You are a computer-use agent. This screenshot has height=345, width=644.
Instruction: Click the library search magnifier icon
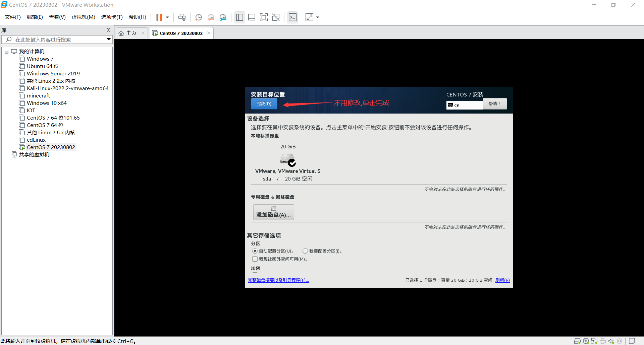click(x=9, y=40)
